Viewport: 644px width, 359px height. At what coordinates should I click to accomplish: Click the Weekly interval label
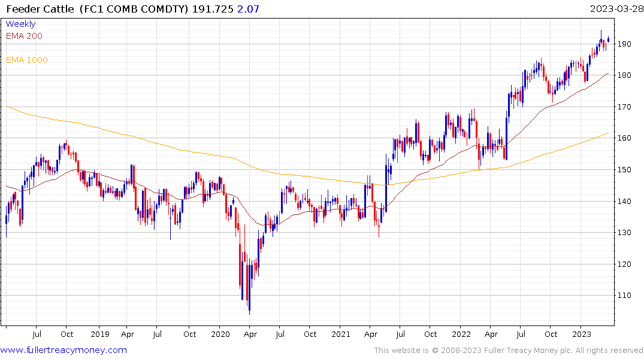20,24
